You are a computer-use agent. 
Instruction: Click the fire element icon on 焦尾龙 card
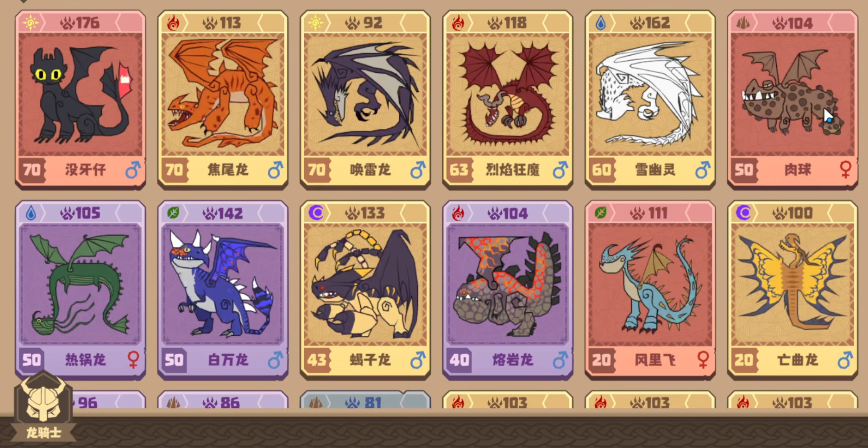[173, 23]
